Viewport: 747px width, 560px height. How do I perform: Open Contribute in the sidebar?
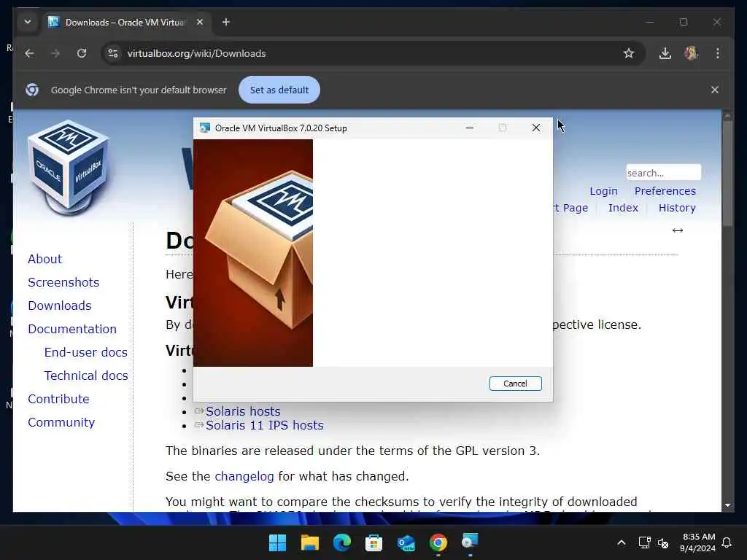pyautogui.click(x=58, y=399)
